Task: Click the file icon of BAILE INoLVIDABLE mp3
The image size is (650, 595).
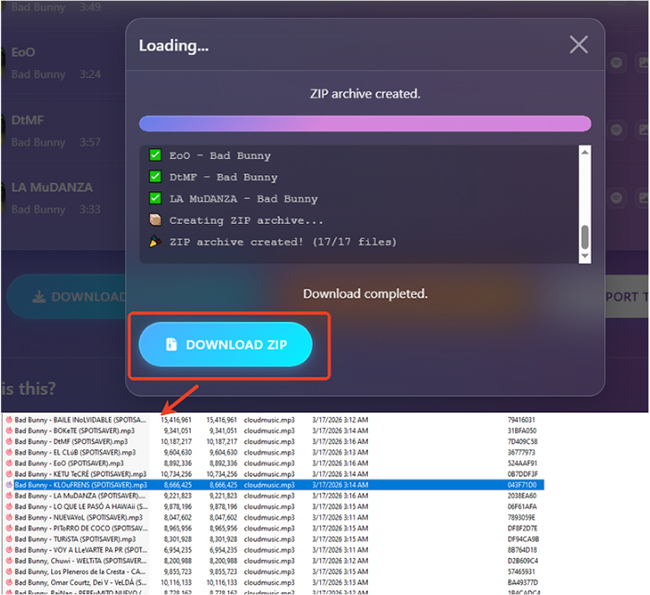Action: point(9,420)
